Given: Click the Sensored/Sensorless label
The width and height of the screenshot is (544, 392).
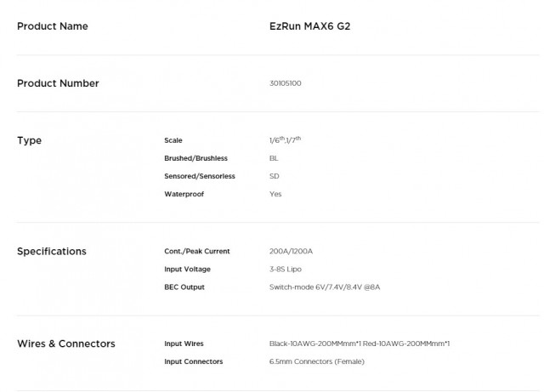Looking at the screenshot, I should point(199,176).
